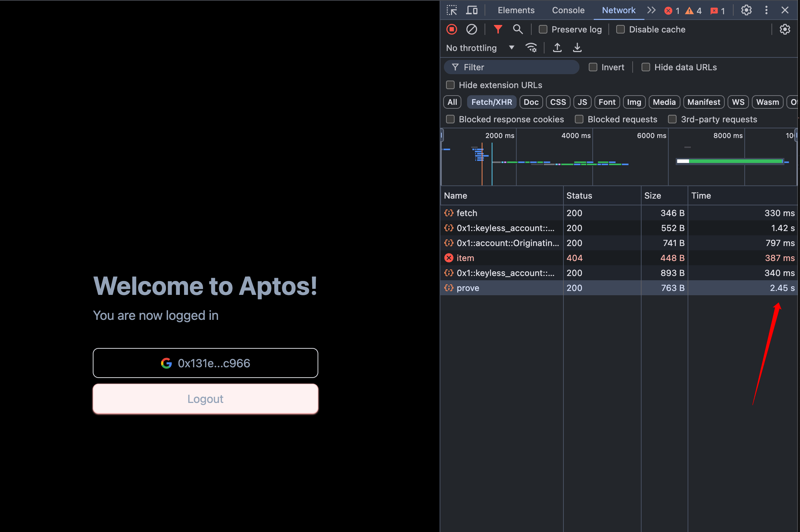Viewport: 800px width, 532px height.
Task: Select the 0x1::account::Originatin... request
Action: point(619,243)
